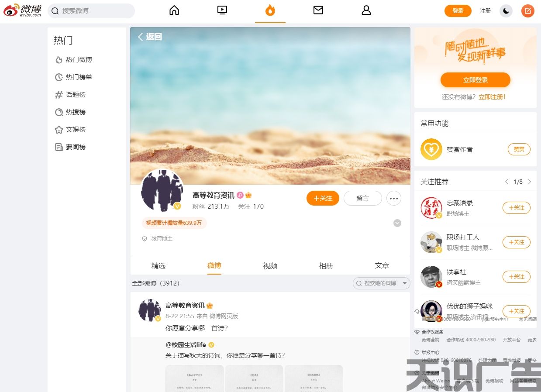This screenshot has height=392, width=541.
Task: Switch to the 微博 tab
Action: tap(214, 265)
